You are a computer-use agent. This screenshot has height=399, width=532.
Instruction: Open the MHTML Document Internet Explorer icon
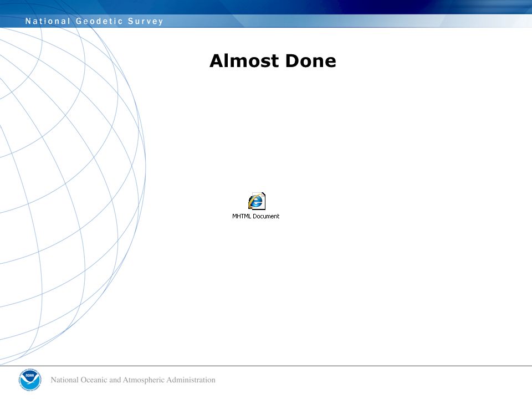pyautogui.click(x=257, y=201)
